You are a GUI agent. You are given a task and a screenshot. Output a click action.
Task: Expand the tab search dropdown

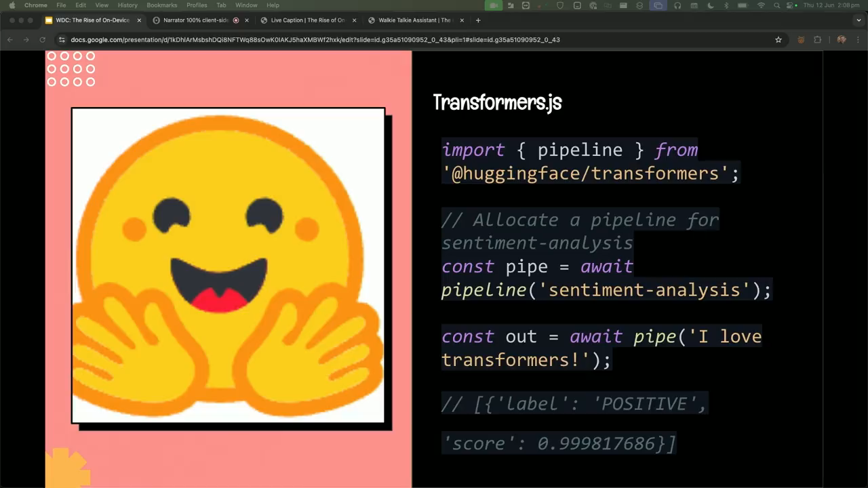click(857, 20)
